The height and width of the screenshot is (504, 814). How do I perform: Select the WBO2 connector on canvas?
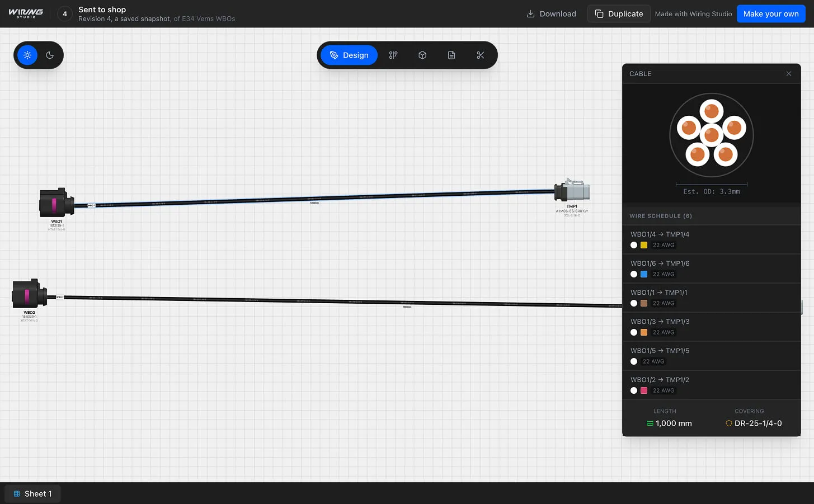coord(29,294)
